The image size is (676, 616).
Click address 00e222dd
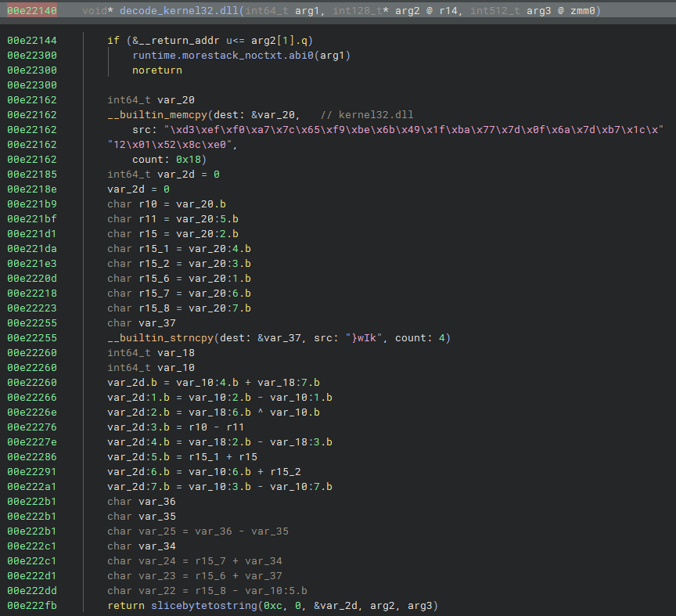coord(32,591)
